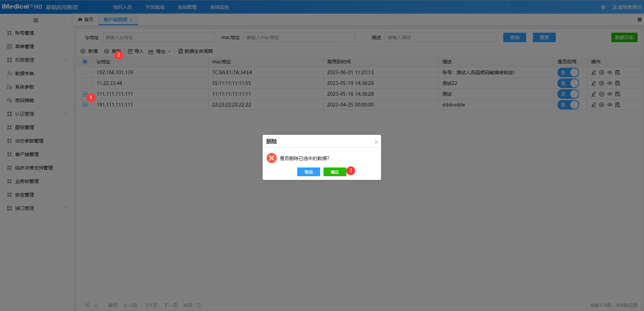Click the log record icon for 191.111.111.111 row
Viewport: 644px width, 311px height.
click(618, 105)
